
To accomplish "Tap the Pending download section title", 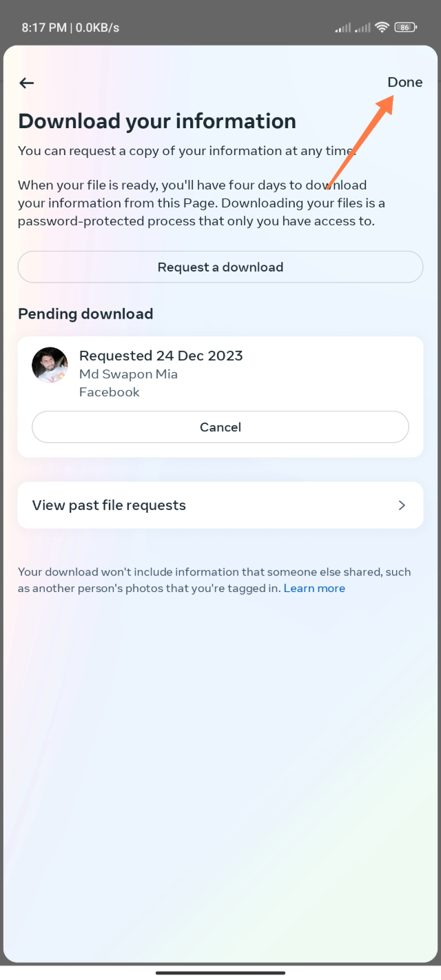I will (x=85, y=314).
